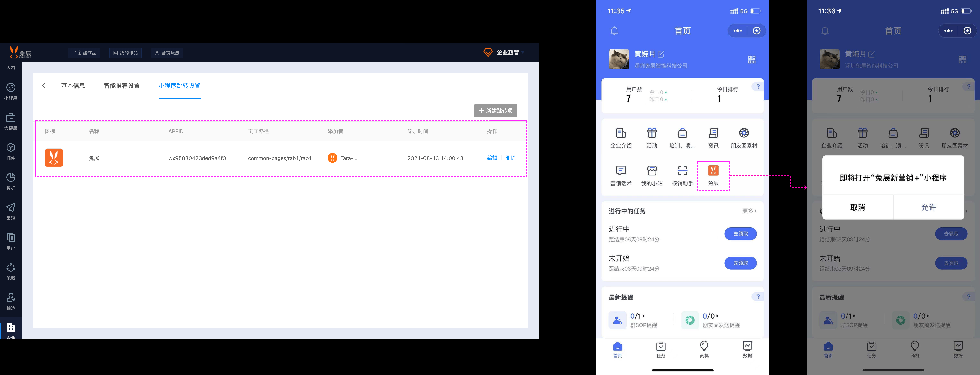Click the page path common-pages/tab1/tab1

pos(280,158)
